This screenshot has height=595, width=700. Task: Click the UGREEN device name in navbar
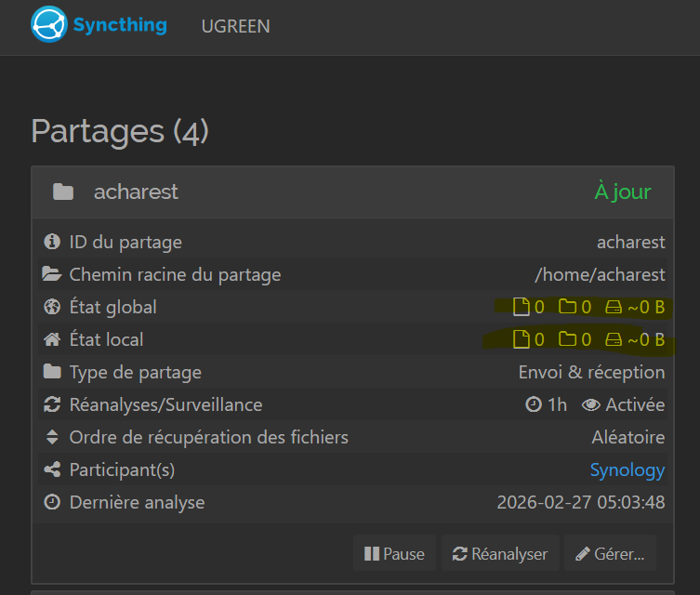[x=235, y=26]
